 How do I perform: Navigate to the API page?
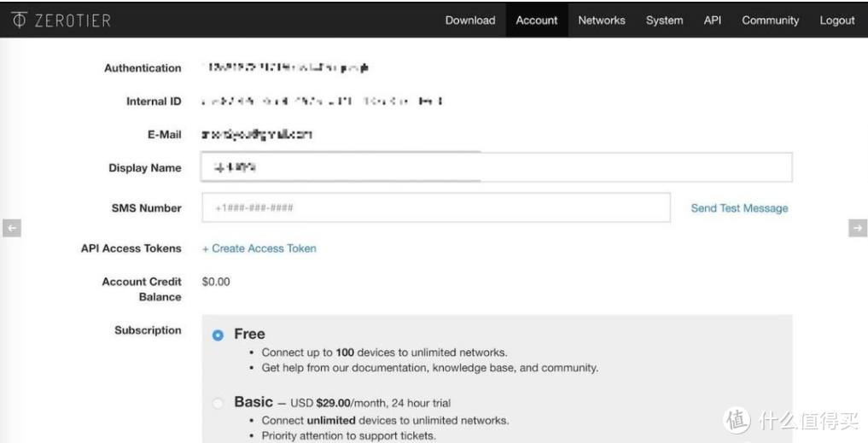pos(712,20)
